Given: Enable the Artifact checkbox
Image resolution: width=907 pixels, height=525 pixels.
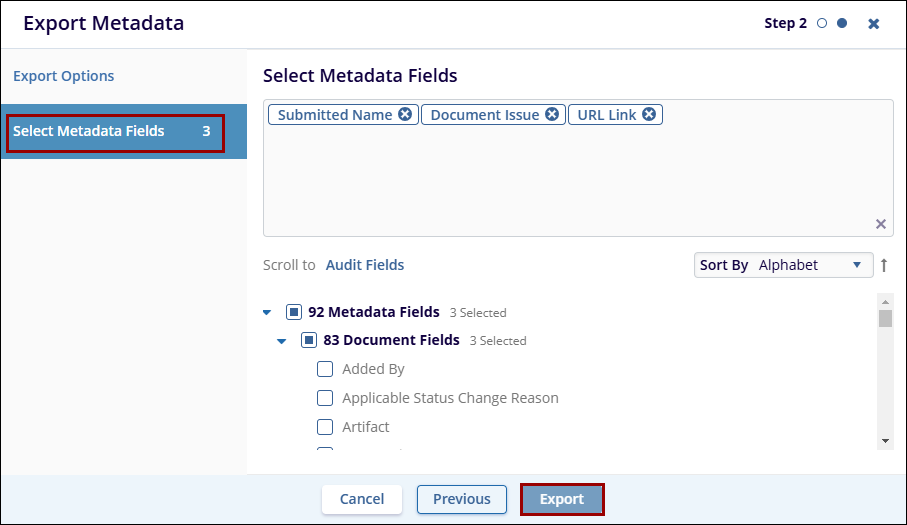Looking at the screenshot, I should (325, 427).
